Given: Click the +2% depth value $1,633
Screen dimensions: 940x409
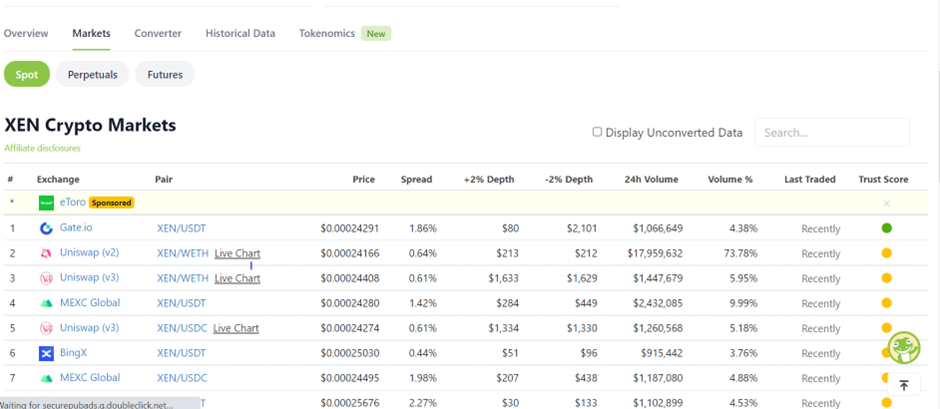Looking at the screenshot, I should coord(504,278).
